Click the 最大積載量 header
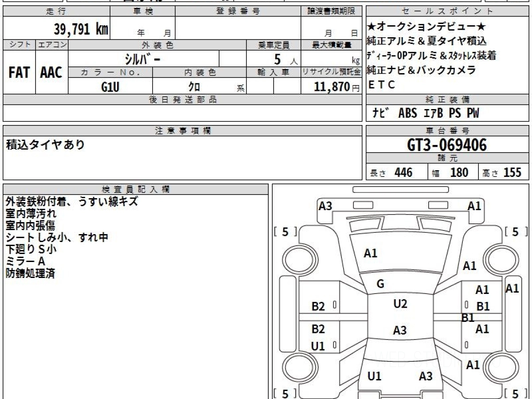Viewport: 532px width, 399px height. (x=332, y=45)
